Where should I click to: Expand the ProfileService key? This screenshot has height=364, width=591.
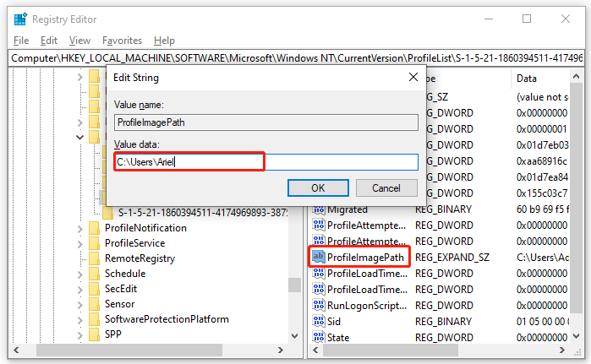point(79,244)
